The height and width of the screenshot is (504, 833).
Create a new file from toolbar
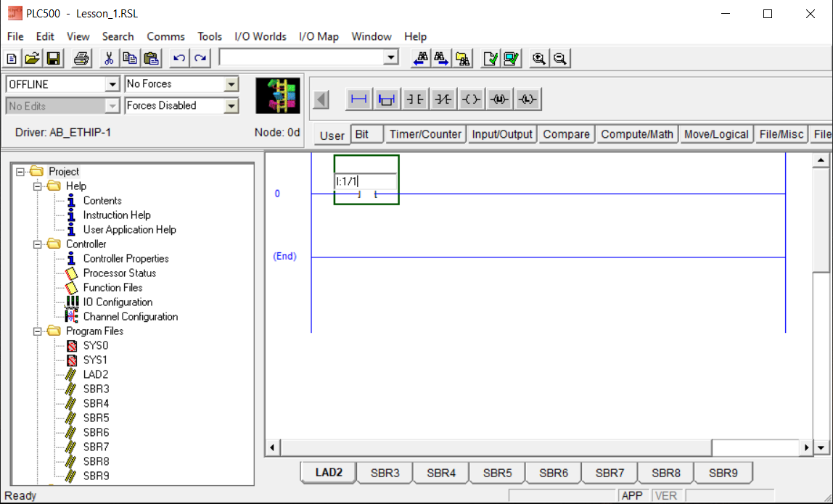click(12, 59)
